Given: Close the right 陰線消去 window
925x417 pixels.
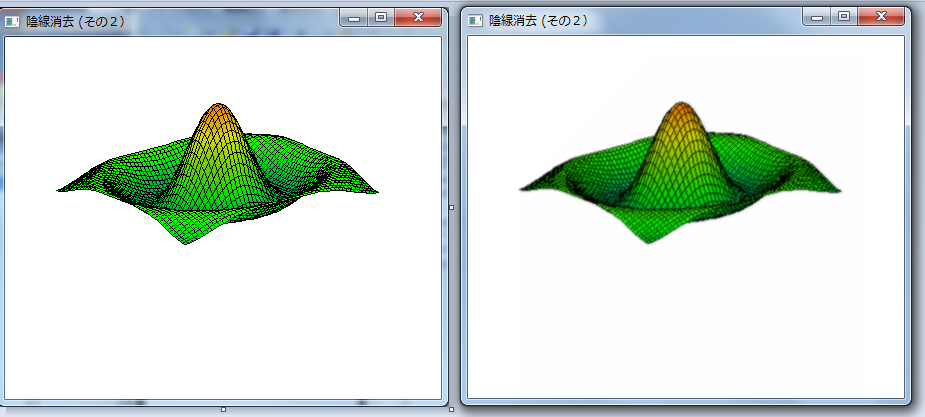Looking at the screenshot, I should (881, 17).
